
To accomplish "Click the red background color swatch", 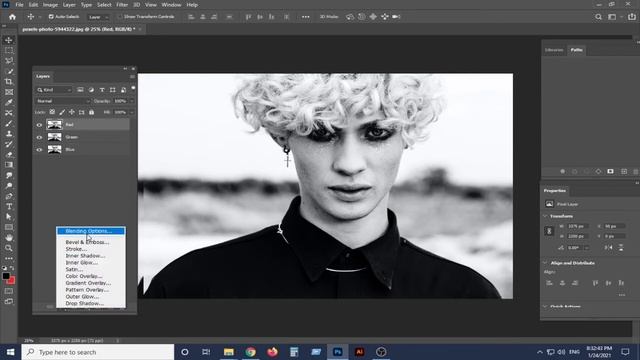I will point(11,280).
